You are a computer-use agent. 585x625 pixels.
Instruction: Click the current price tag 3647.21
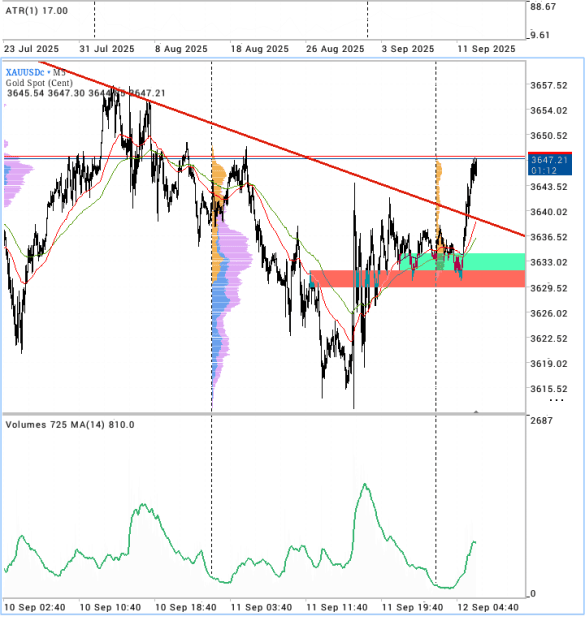pos(550,164)
